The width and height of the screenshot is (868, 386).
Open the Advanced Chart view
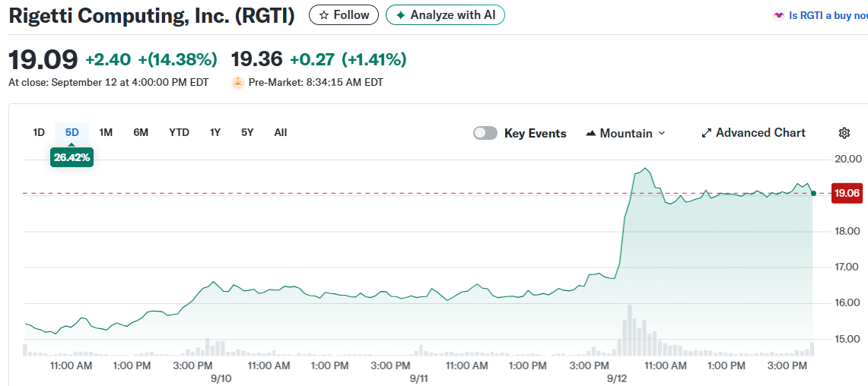point(753,133)
